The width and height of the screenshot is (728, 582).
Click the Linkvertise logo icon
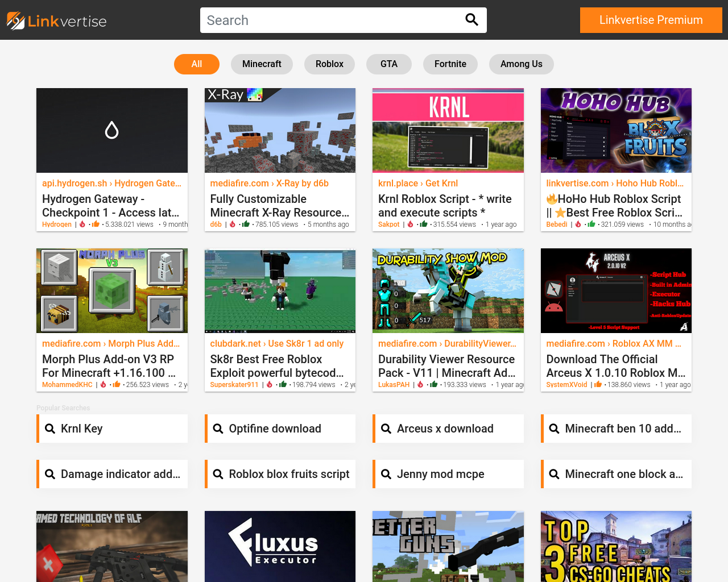click(x=16, y=21)
